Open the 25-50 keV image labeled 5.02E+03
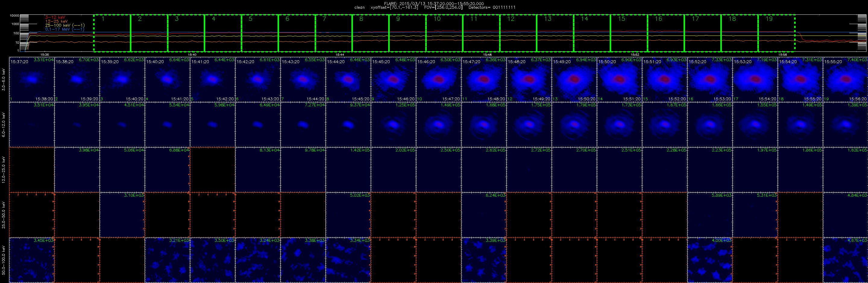868x283 pixels. [348, 215]
